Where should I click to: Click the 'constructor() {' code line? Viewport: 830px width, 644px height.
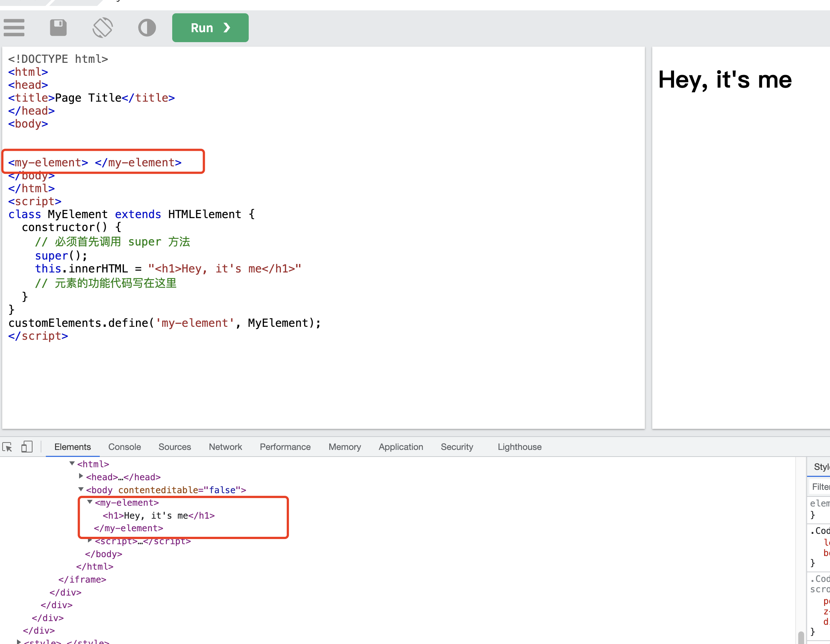tap(71, 227)
